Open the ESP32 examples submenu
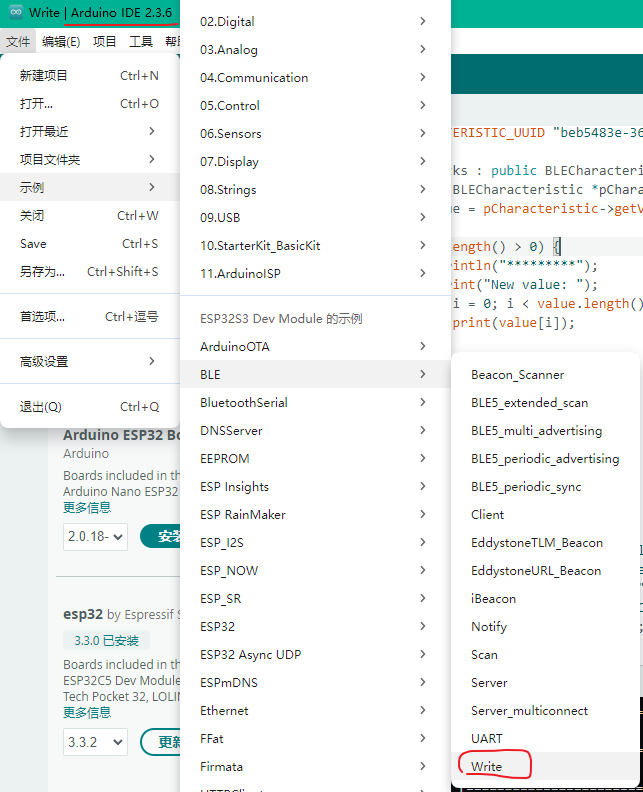Screen dimensions: 643x792 [315, 626]
